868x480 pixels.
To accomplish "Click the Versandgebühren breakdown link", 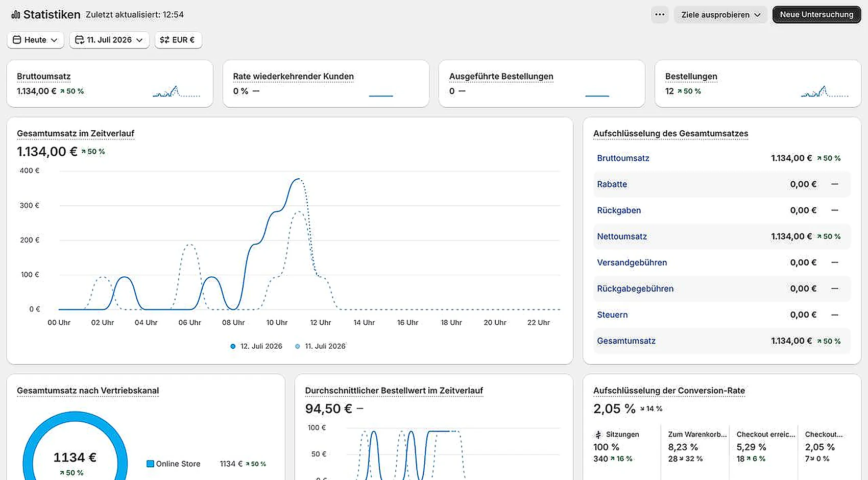I will coord(632,262).
